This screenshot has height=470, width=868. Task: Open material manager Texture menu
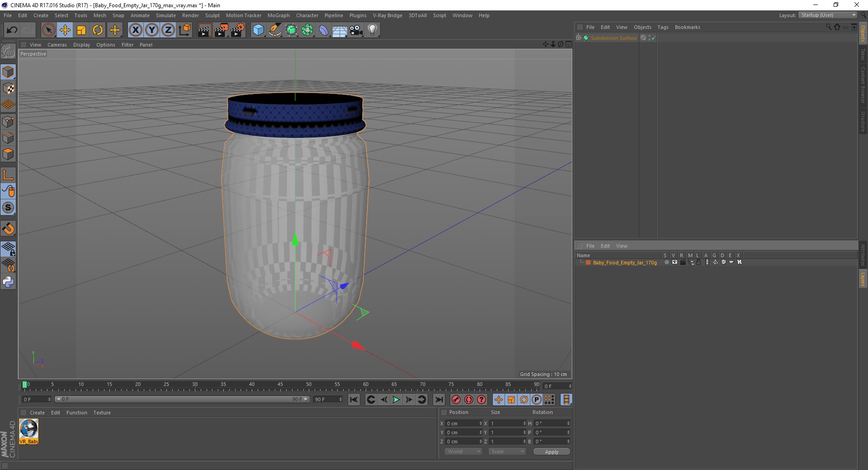[x=102, y=413]
